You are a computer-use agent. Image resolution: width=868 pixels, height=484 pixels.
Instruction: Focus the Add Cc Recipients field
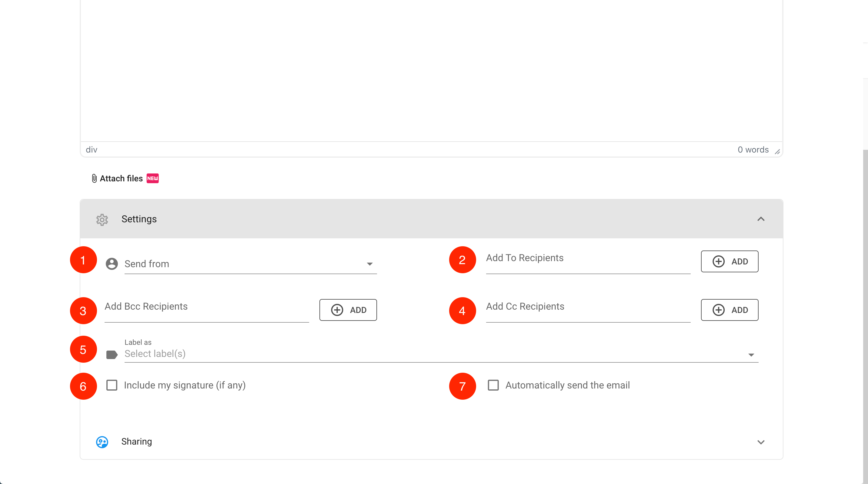click(588, 310)
